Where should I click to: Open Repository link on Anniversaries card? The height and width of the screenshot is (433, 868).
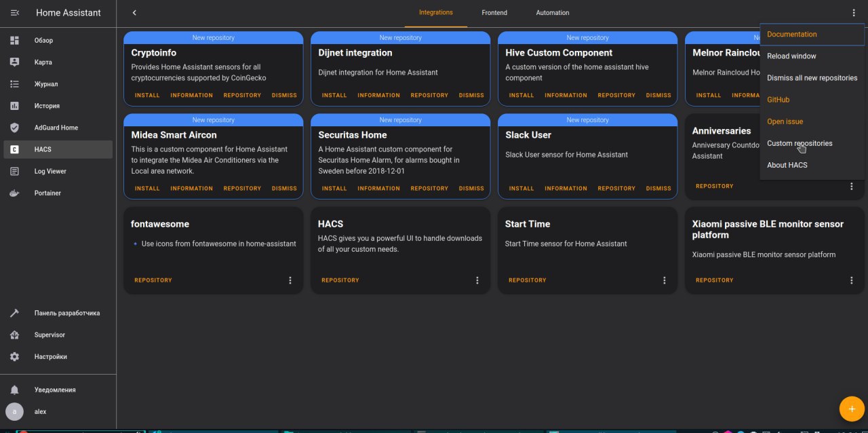pyautogui.click(x=715, y=186)
